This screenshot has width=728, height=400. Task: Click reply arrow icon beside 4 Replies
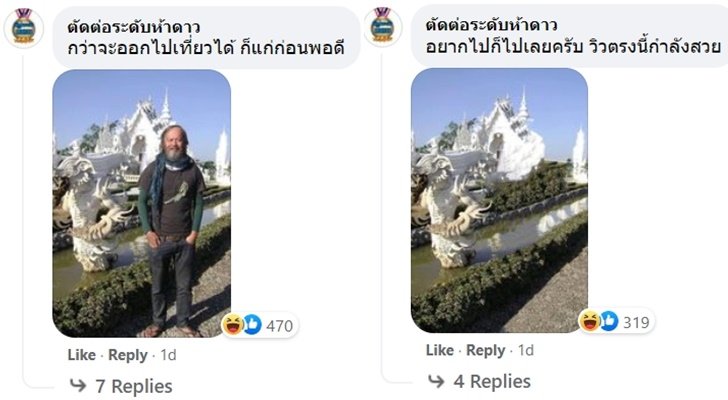click(x=436, y=381)
